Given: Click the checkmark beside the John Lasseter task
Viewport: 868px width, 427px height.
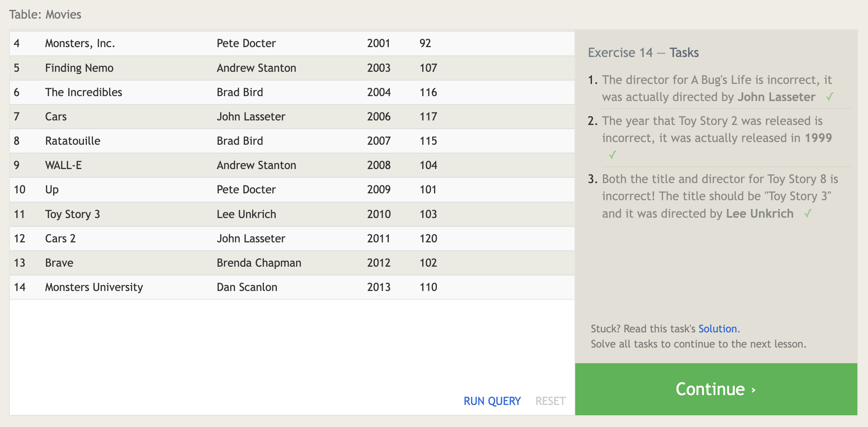Looking at the screenshot, I should 830,97.
